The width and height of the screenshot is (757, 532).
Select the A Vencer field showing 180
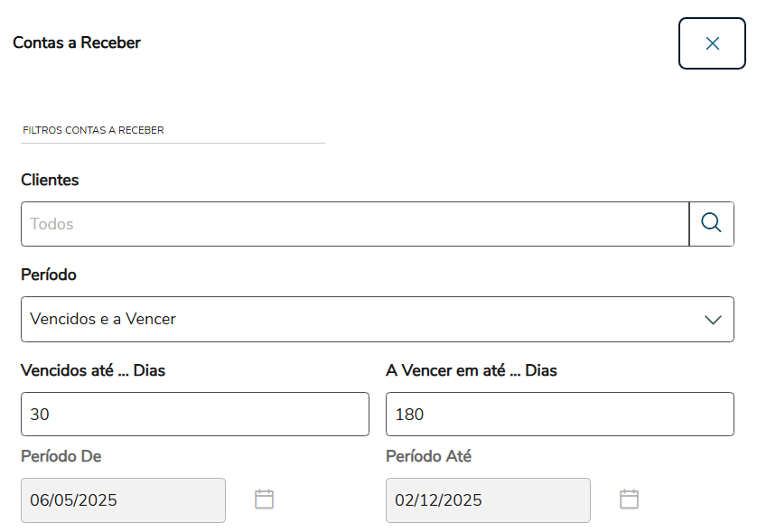559,415
